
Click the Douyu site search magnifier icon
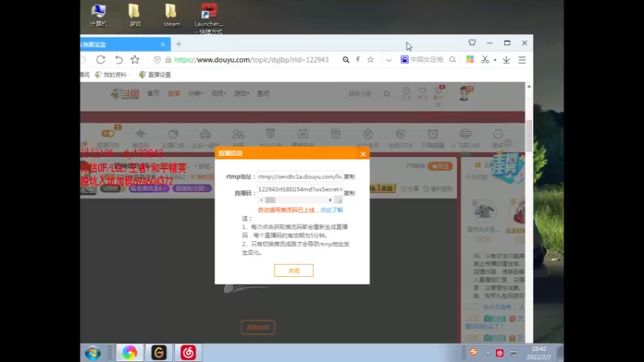click(x=386, y=94)
